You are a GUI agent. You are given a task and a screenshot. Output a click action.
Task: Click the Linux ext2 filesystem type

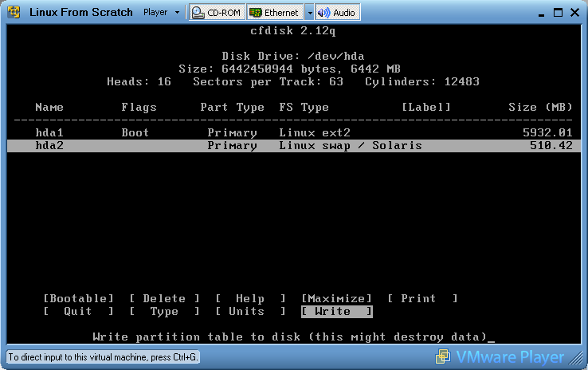pos(315,133)
